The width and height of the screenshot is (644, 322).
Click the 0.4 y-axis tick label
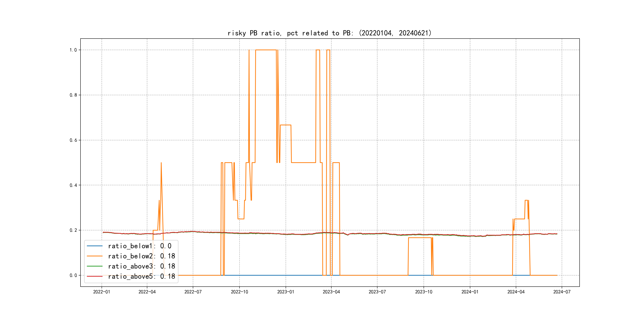(x=73, y=185)
